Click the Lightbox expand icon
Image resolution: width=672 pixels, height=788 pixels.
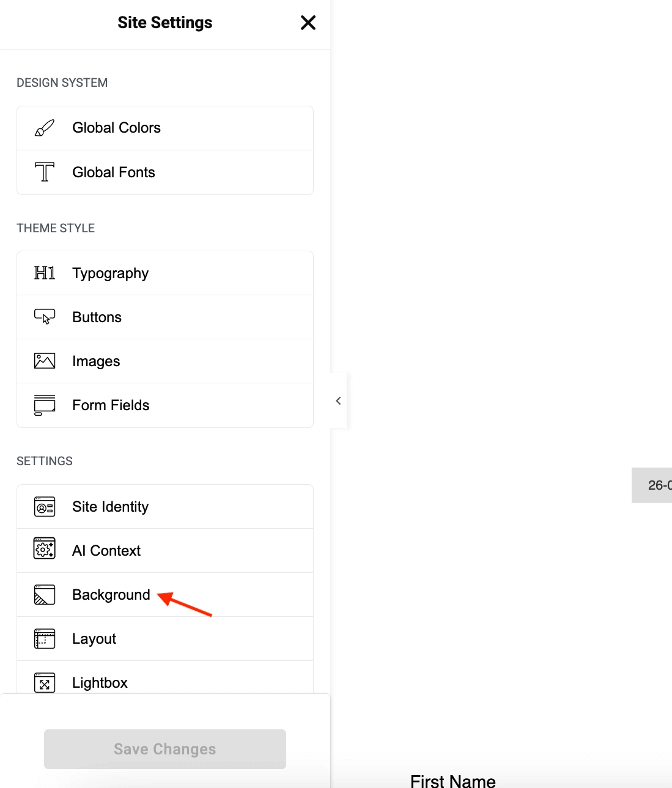point(43,682)
